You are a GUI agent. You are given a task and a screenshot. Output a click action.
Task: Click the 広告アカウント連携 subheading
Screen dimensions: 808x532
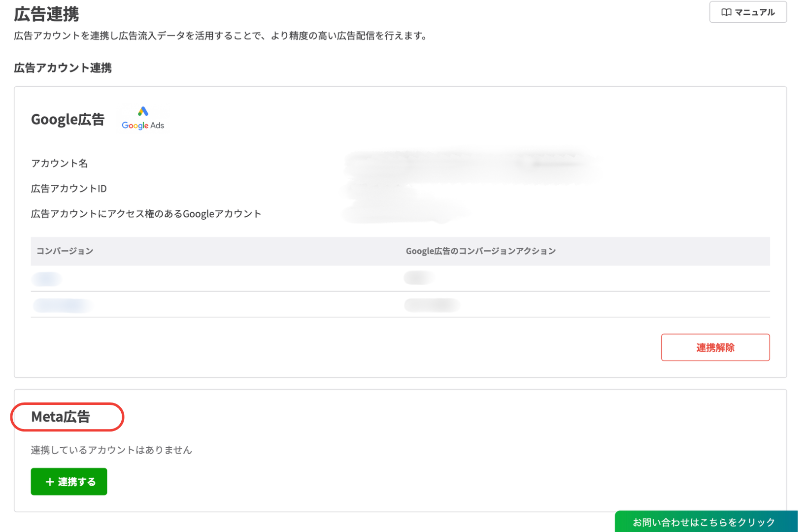click(63, 68)
